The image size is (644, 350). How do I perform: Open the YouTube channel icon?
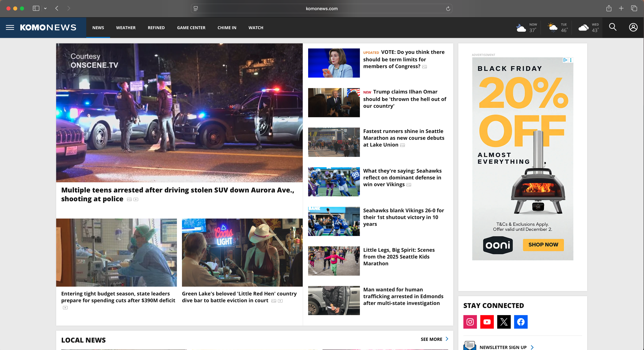click(x=487, y=322)
